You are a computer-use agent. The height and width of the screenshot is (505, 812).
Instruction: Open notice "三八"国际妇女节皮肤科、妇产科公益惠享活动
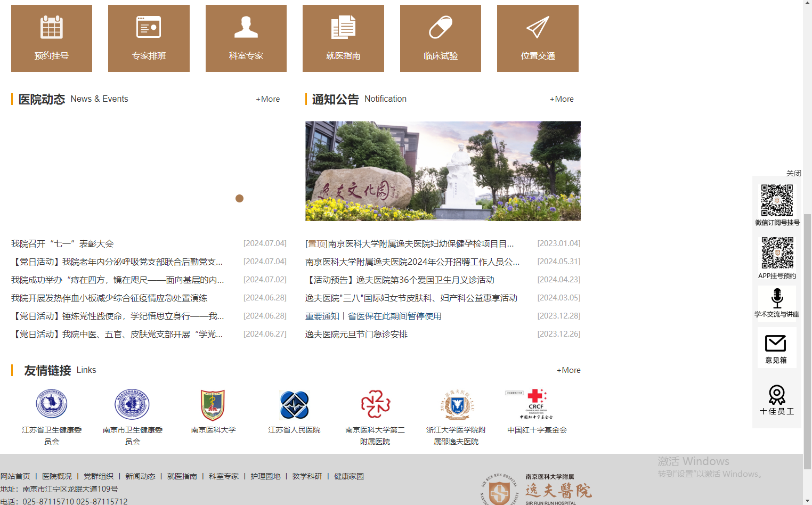(x=411, y=298)
